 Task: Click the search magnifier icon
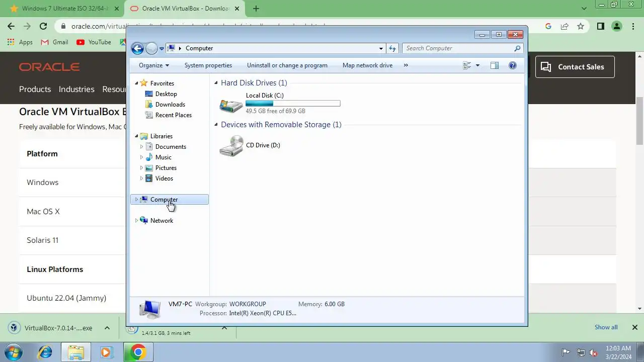point(517,48)
